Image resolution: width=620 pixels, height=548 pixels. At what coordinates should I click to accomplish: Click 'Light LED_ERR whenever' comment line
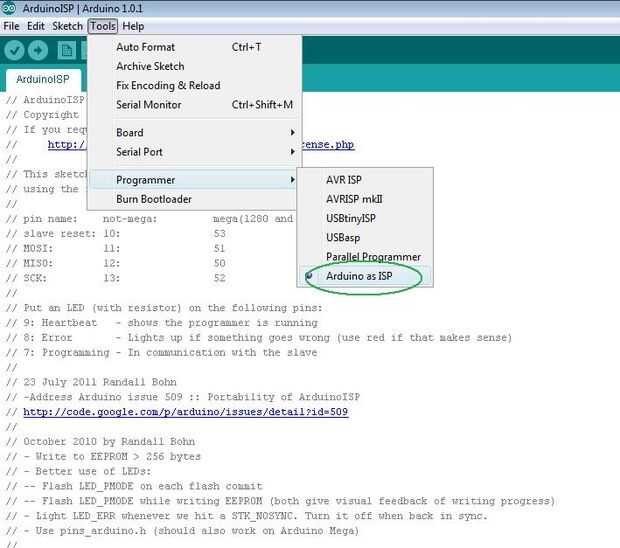247,516
